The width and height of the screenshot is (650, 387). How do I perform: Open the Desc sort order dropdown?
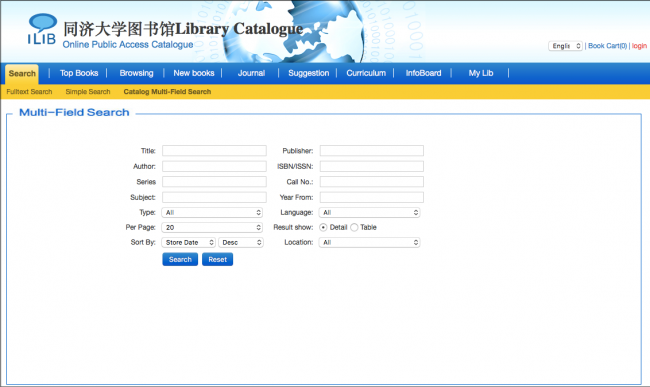(x=241, y=242)
